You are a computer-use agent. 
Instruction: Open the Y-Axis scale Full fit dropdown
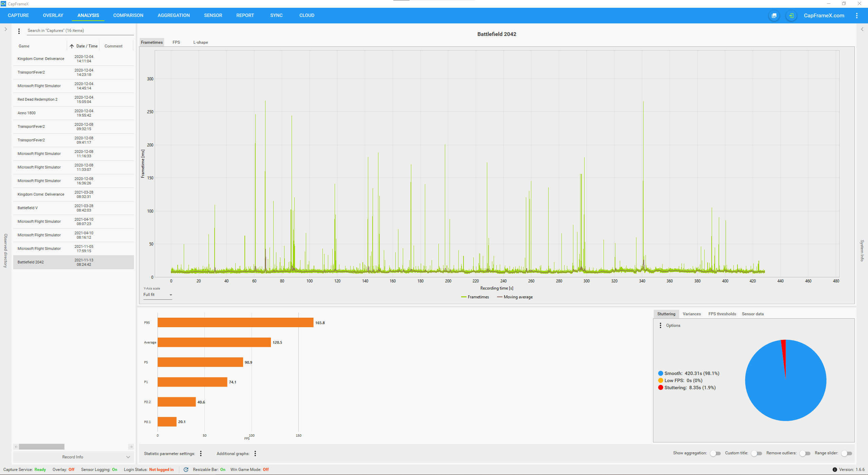tap(158, 295)
